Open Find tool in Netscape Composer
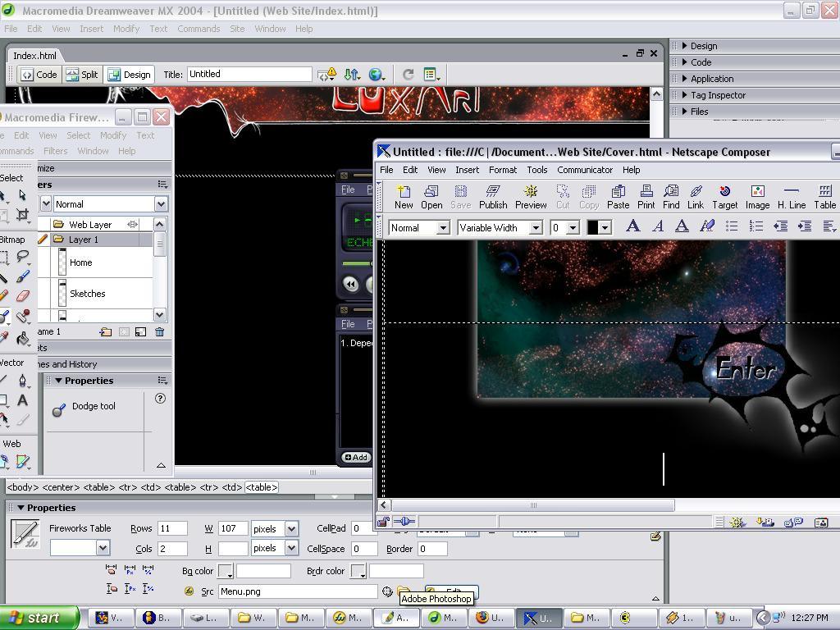The image size is (840, 630). pyautogui.click(x=671, y=197)
